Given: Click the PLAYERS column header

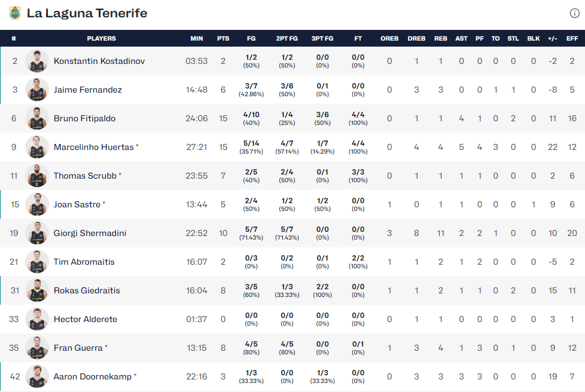Looking at the screenshot, I should (x=101, y=38).
